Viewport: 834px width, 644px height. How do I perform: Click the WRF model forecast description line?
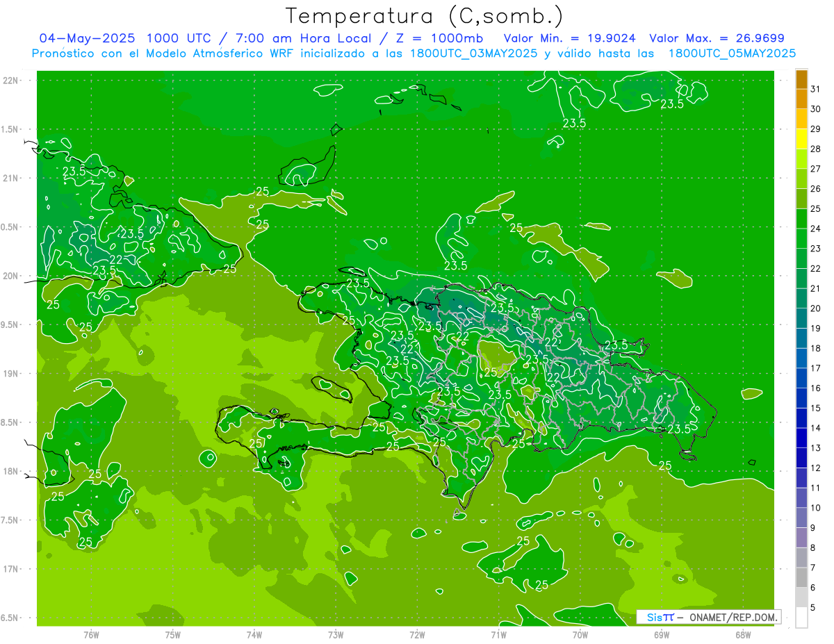[x=414, y=53]
